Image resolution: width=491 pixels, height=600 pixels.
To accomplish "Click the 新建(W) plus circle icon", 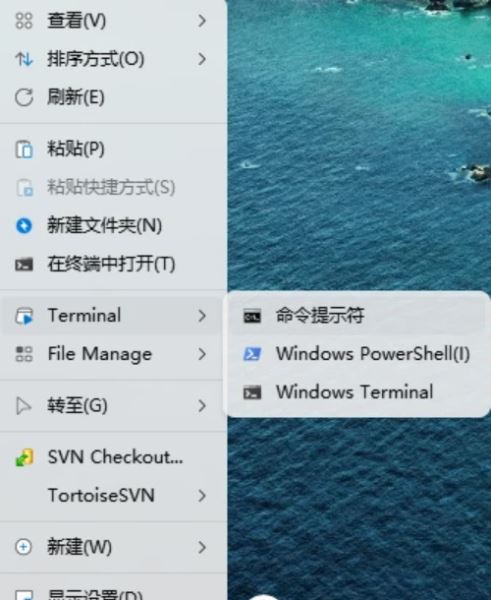I will 23,547.
